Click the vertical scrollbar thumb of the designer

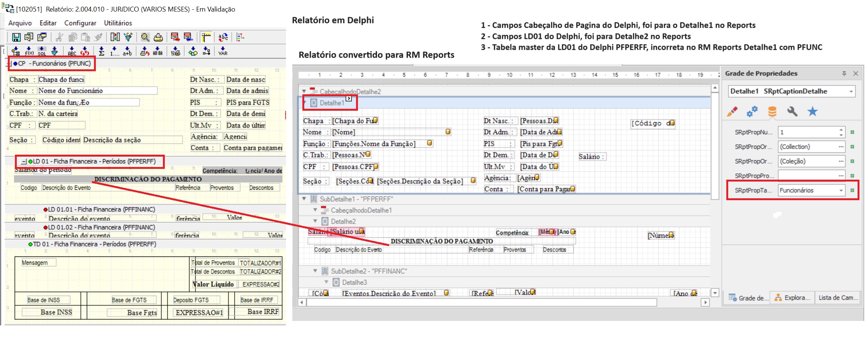pyautogui.click(x=715, y=146)
